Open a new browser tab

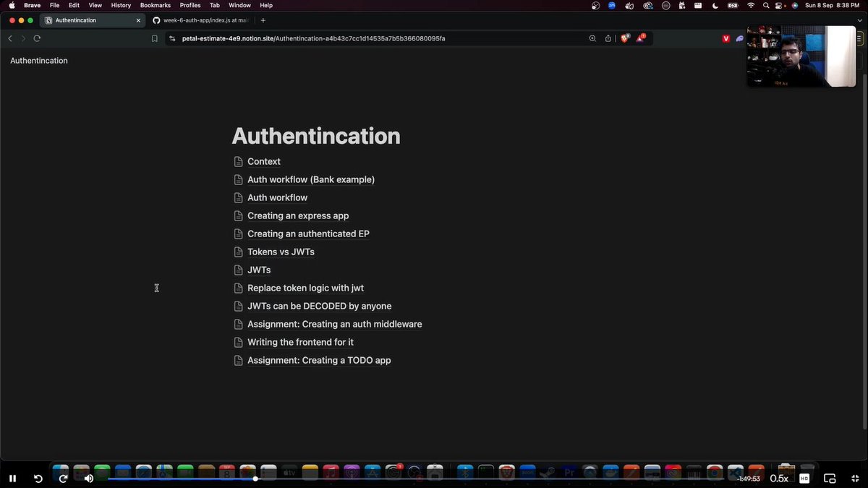(263, 20)
